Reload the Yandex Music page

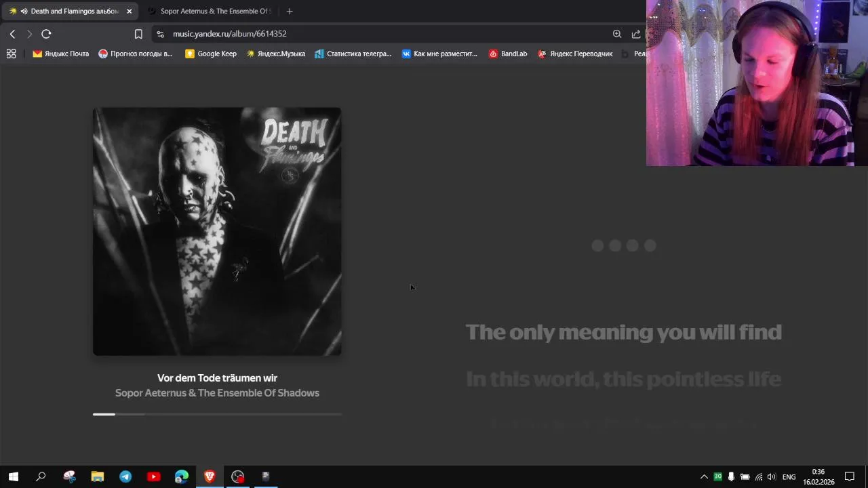pos(46,34)
